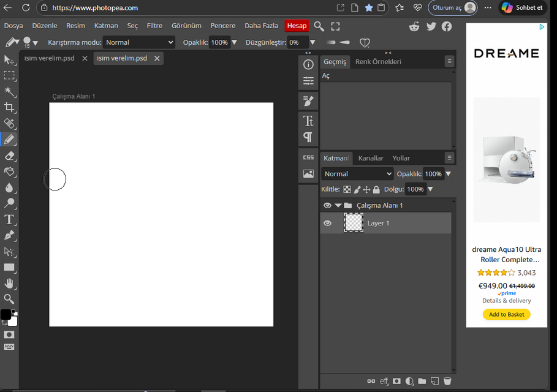Click the Add to Basket button

pos(506,314)
